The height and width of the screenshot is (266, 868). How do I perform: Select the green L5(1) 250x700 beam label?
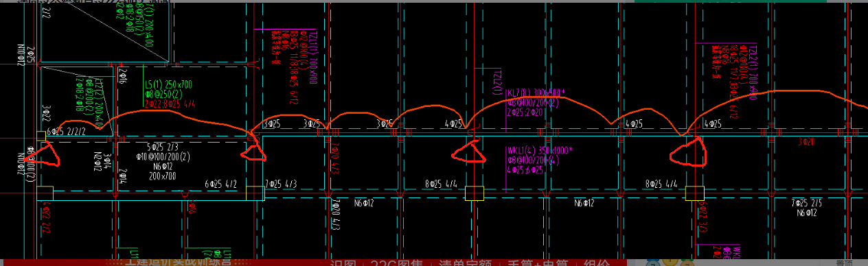click(168, 85)
